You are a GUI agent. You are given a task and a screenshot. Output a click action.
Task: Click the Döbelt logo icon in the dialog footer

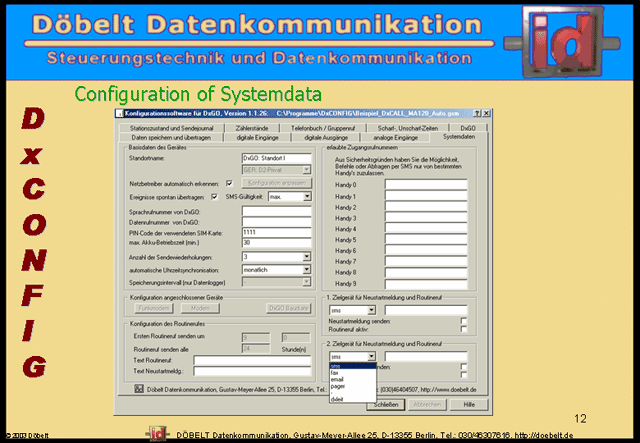(139, 389)
